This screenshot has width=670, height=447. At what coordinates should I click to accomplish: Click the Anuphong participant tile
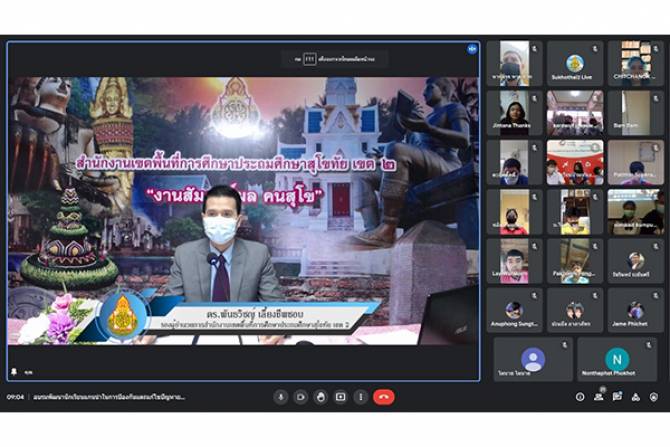tap(515, 309)
